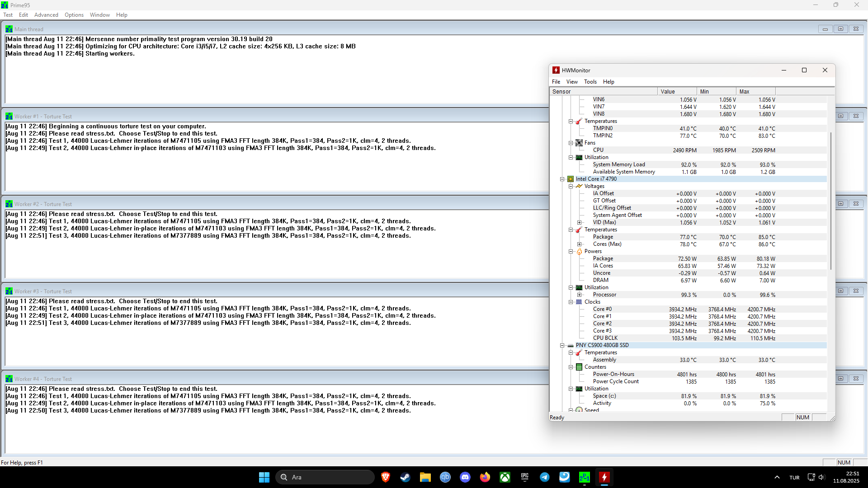Viewport: 868px width, 488px height.
Task: Show hidden system tray icons
Action: 777,477
